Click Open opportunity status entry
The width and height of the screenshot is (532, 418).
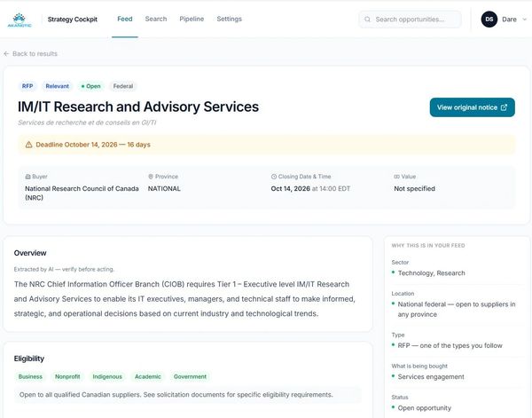[425, 408]
